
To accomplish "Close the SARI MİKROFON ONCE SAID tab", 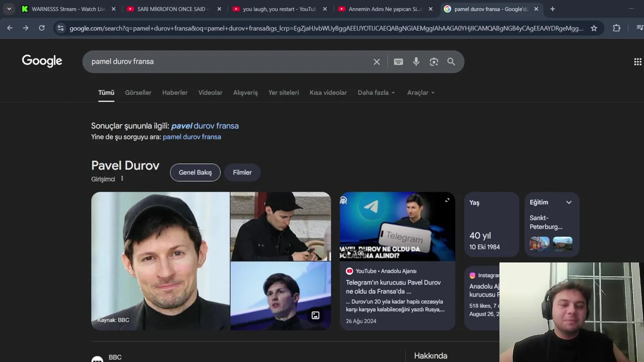I will 219,9.
